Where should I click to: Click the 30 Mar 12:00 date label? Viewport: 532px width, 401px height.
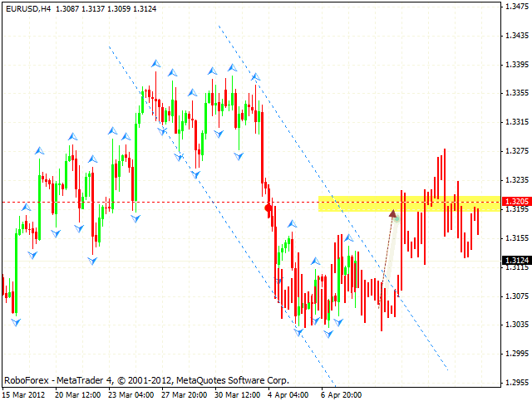[x=238, y=395]
